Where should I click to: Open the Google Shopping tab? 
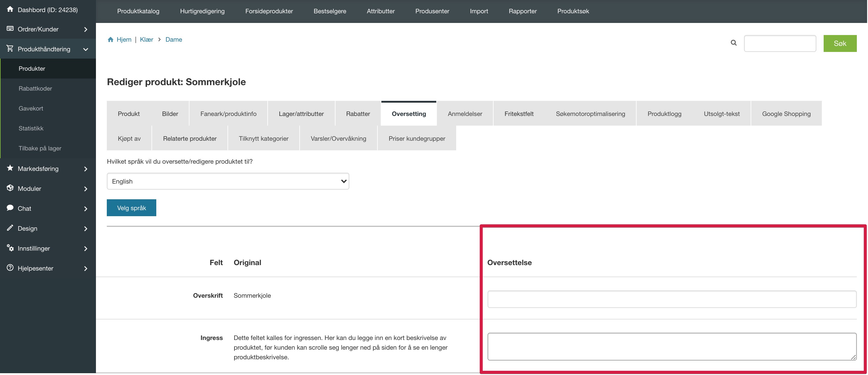coord(786,114)
